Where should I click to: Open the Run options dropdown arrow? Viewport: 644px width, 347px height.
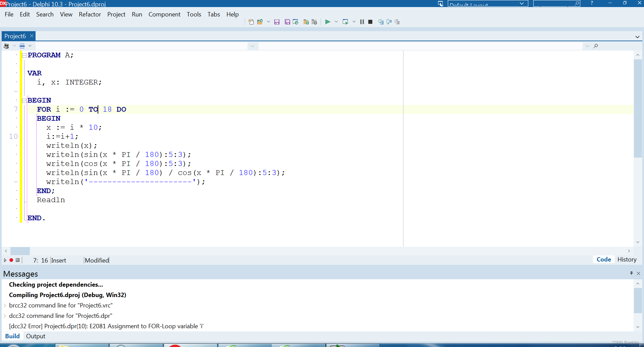(x=336, y=22)
